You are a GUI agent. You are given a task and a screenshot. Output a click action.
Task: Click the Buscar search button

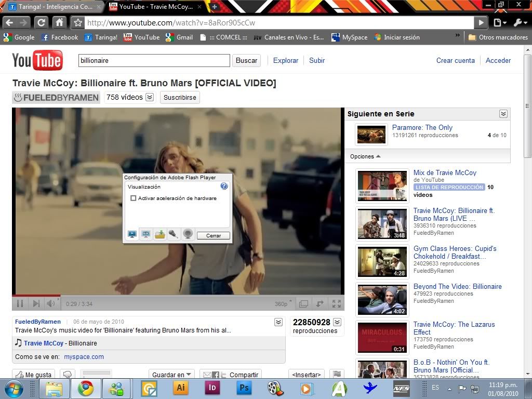point(246,60)
